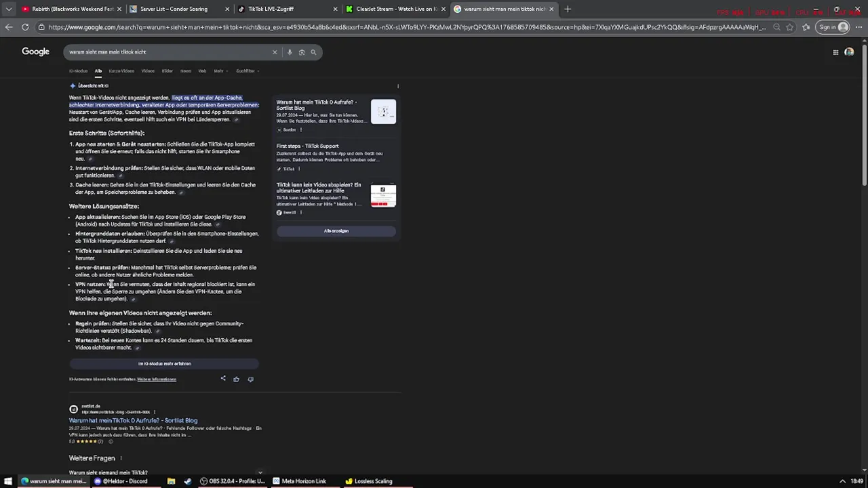Open the Windows Start button
Viewport: 868px width, 488px height.
coord(8,481)
